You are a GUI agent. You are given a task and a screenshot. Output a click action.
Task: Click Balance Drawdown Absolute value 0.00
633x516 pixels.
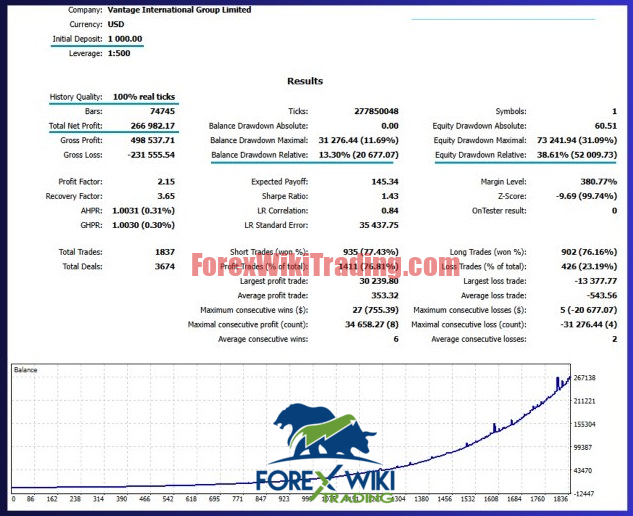390,126
